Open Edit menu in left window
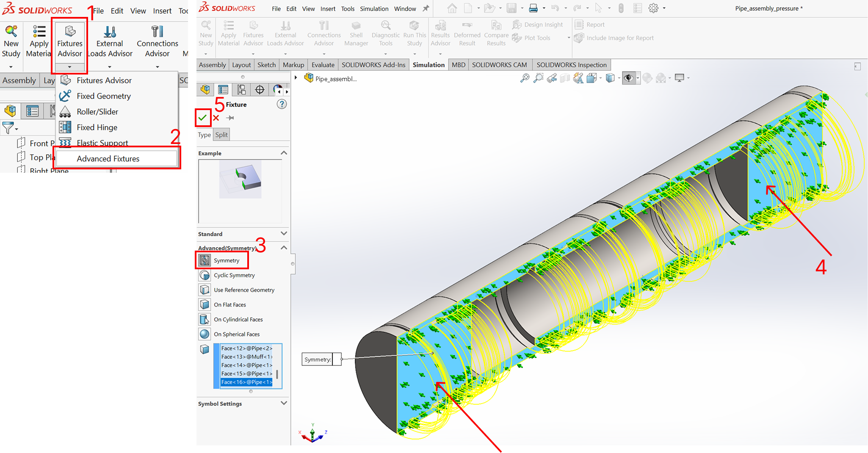The height and width of the screenshot is (453, 868). pos(117,11)
